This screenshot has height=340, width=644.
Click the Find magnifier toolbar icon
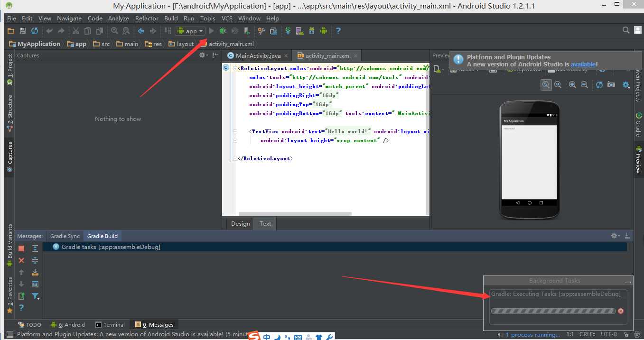pyautogui.click(x=114, y=31)
